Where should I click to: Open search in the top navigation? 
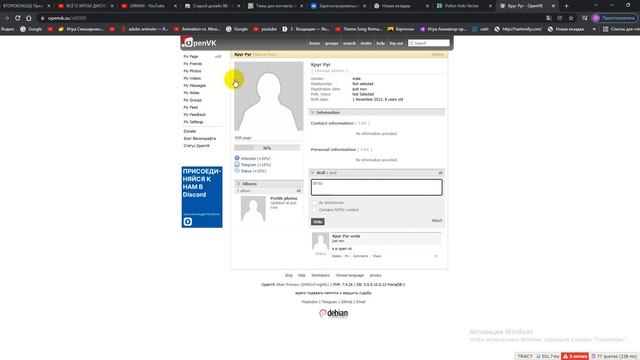[x=349, y=43]
